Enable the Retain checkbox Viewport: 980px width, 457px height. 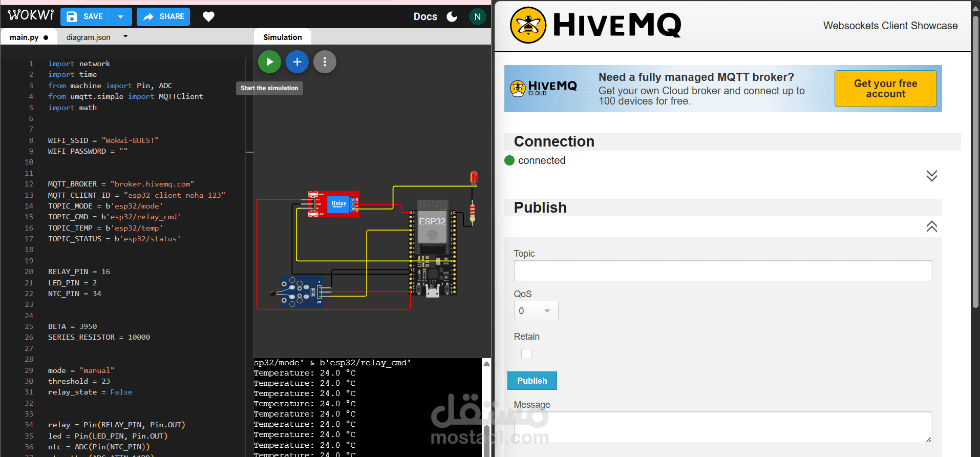[x=526, y=354]
